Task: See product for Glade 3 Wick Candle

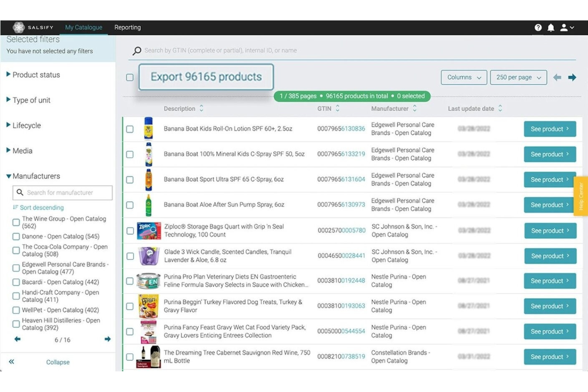Action: (550, 256)
